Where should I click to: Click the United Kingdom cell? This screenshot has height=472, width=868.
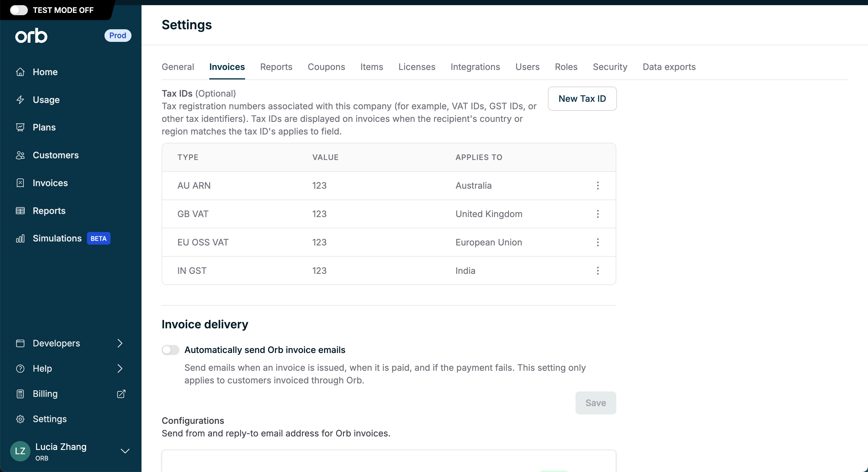489,214
